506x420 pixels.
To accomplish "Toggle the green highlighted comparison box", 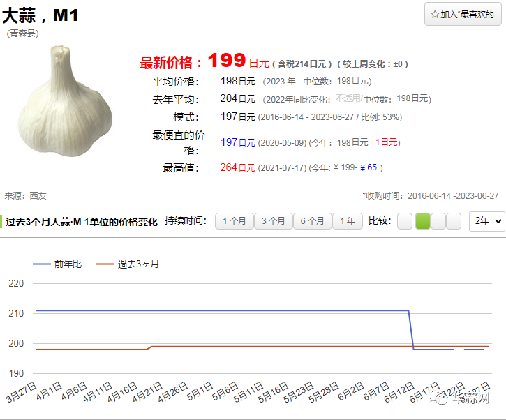I will 422,221.
